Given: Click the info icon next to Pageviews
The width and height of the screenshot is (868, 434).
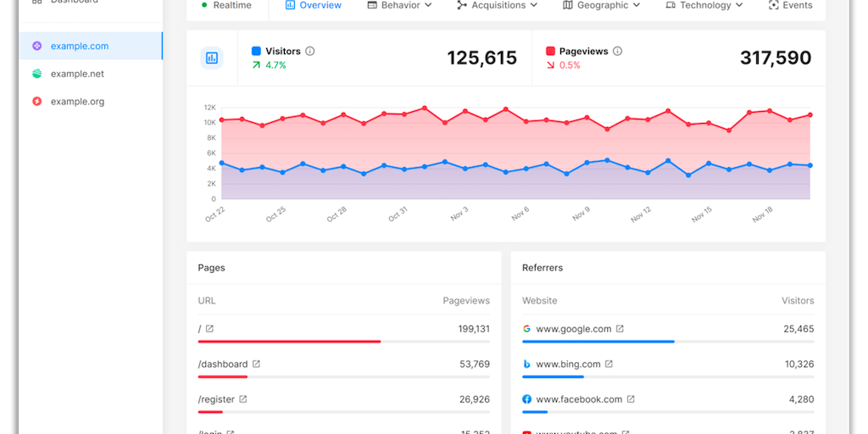Looking at the screenshot, I should pos(617,51).
